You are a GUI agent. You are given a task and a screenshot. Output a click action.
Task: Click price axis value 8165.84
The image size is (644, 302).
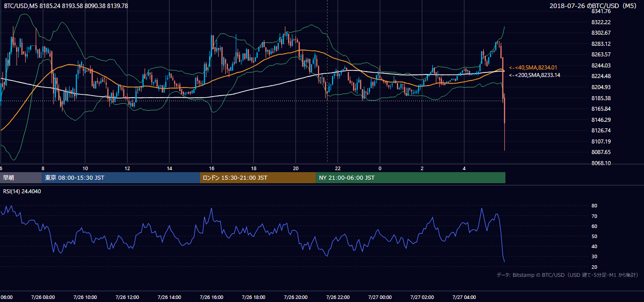coord(601,109)
